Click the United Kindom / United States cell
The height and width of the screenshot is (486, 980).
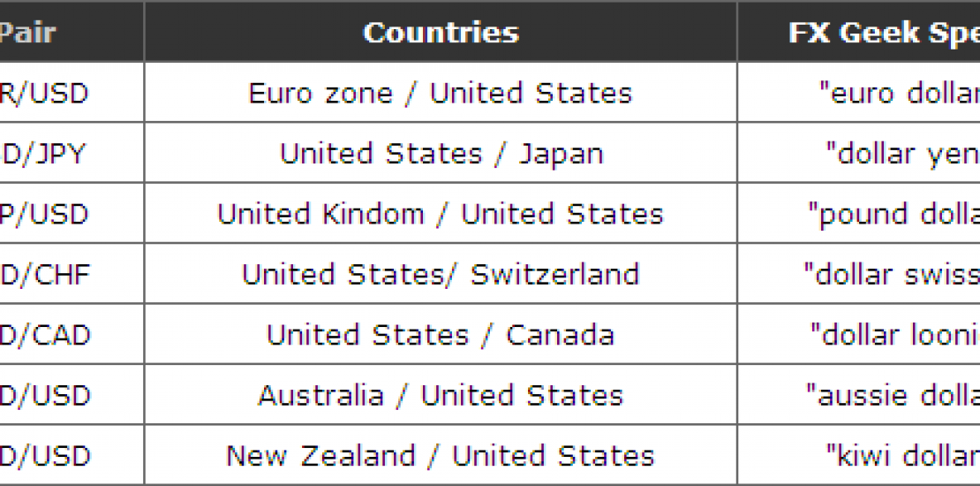[441, 214]
